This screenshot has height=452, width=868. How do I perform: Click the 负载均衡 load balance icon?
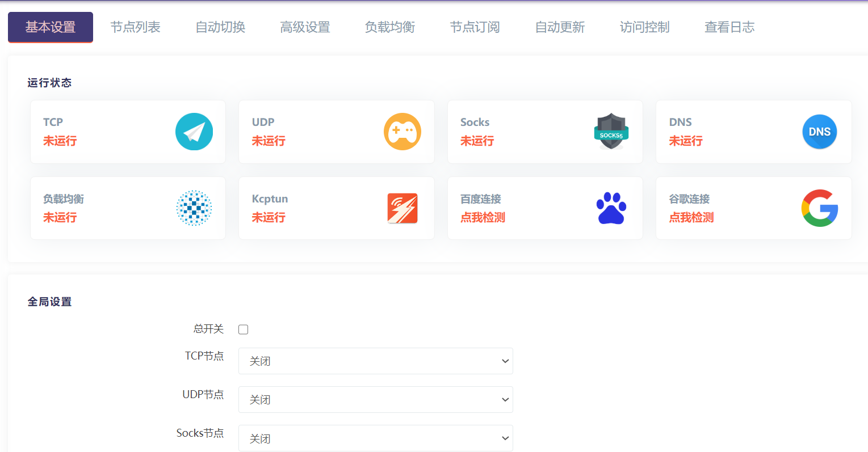[x=194, y=208]
